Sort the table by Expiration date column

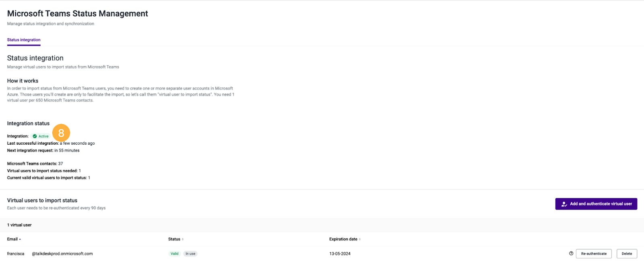(x=345, y=239)
